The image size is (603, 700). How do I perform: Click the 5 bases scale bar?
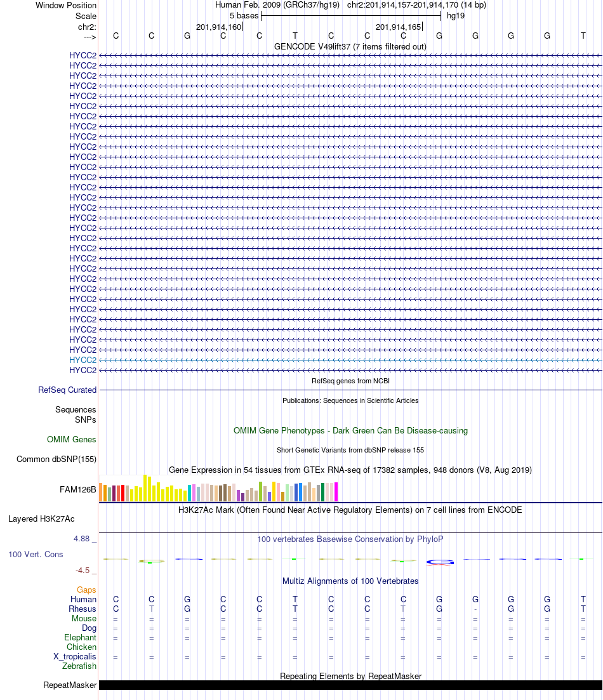pyautogui.click(x=351, y=16)
